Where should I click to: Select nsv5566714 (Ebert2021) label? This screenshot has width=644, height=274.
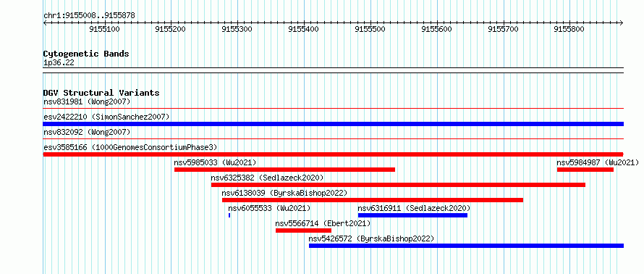tap(323, 223)
